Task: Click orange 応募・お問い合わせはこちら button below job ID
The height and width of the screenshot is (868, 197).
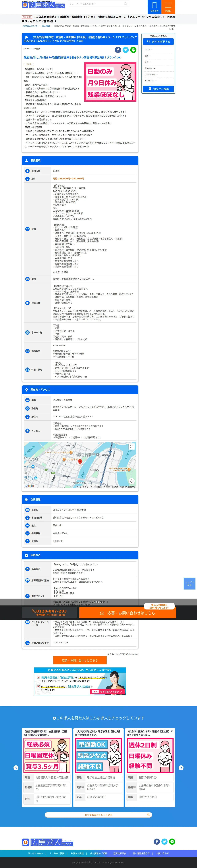Action: click(80, 660)
